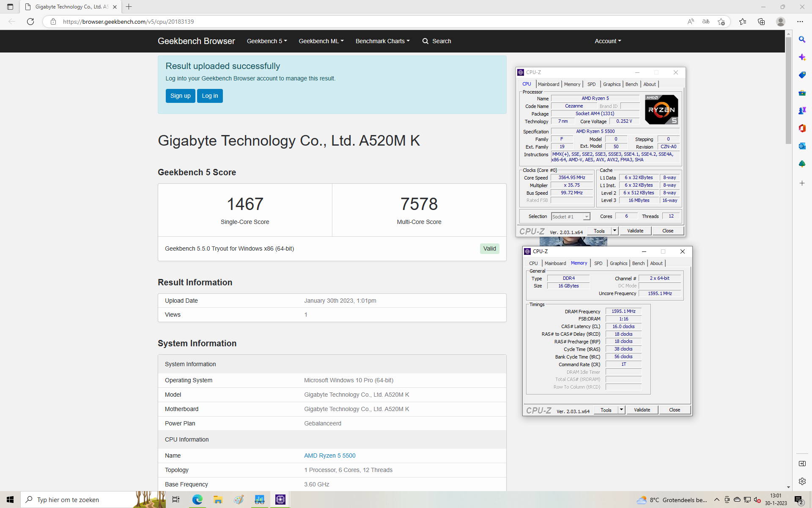Open Tools dropdown arrow in lower CPU-Z
This screenshot has height=508, width=812.
621,410
